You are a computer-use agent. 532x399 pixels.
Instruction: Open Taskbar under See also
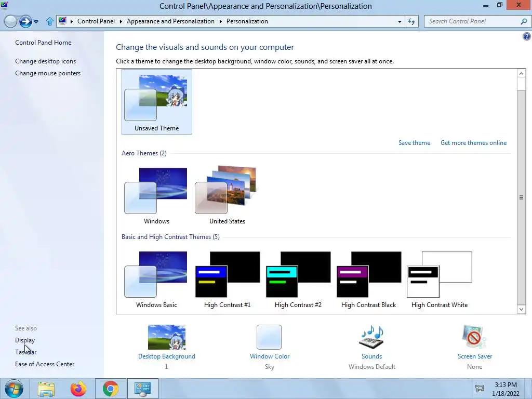(x=25, y=352)
